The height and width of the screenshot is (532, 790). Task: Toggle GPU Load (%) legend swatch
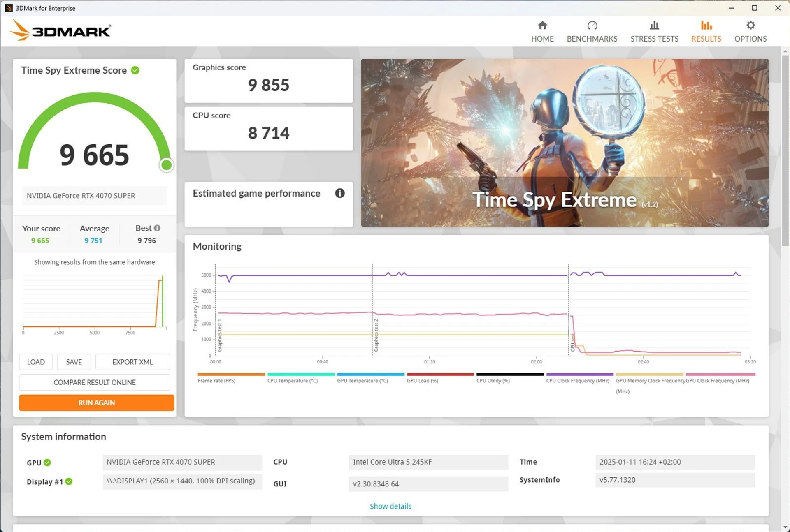440,375
